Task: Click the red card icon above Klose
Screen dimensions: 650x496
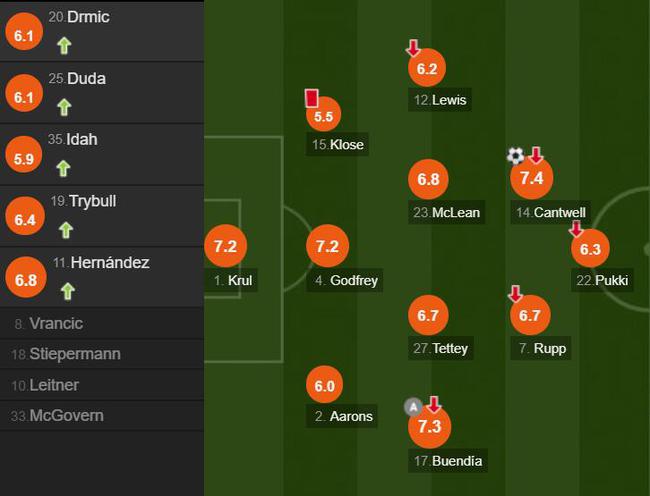Action: [x=311, y=98]
